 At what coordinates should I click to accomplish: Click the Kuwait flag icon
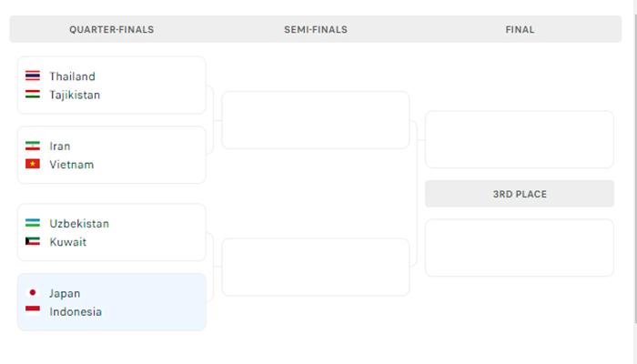point(33,242)
